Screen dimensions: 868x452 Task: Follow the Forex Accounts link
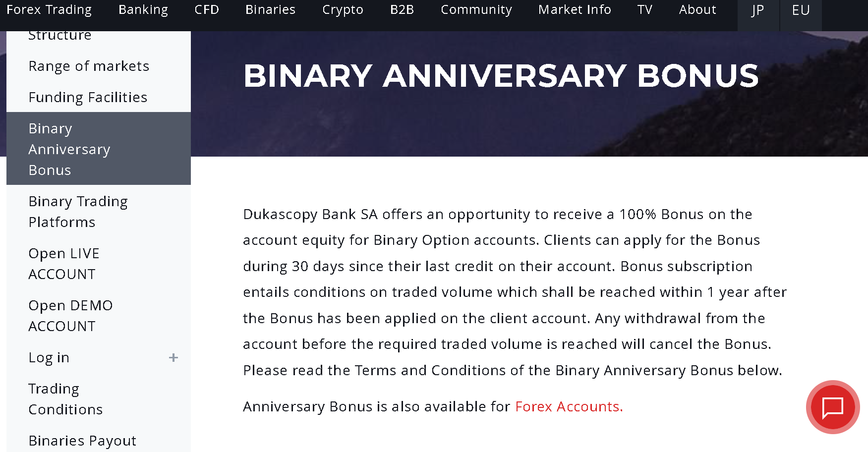(x=569, y=407)
